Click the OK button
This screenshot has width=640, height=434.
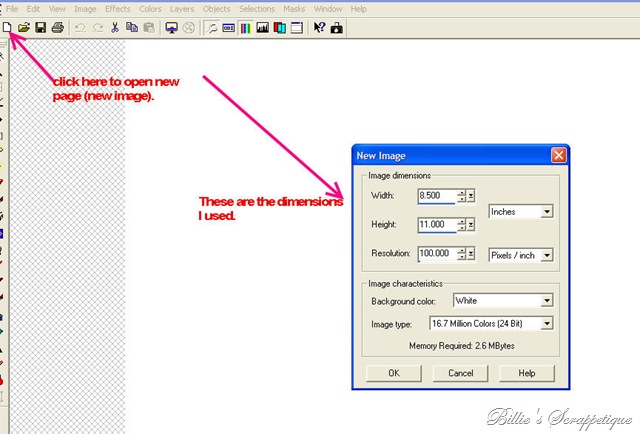coord(394,373)
